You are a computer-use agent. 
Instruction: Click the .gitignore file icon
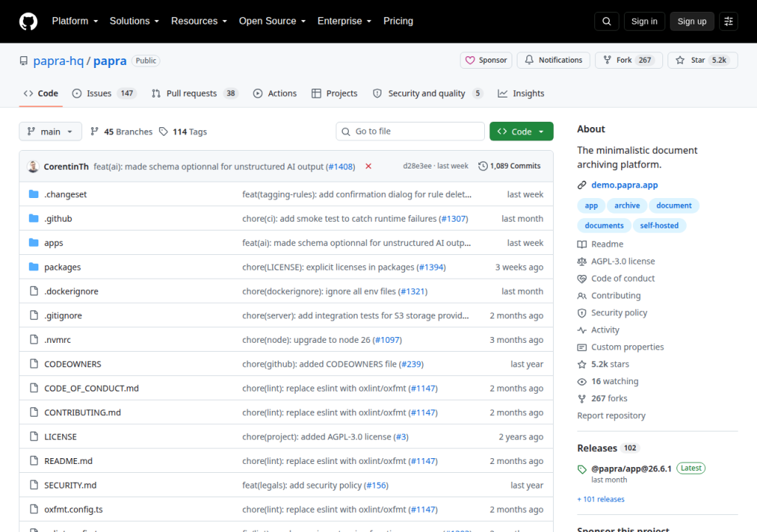click(34, 316)
